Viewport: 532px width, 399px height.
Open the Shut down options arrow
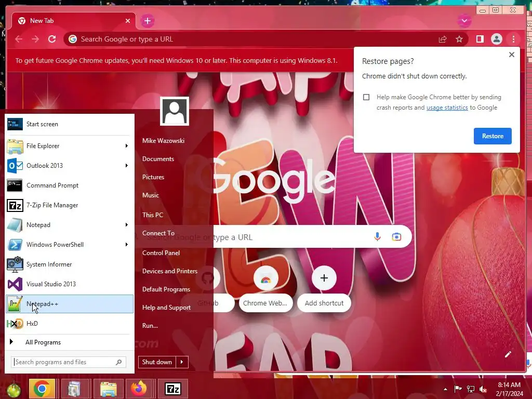(182, 362)
